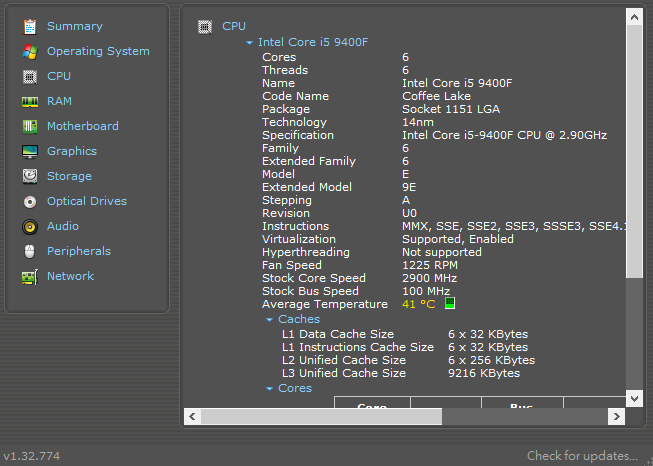
Task: Click the vertical scrollbar thumb
Action: (634, 152)
